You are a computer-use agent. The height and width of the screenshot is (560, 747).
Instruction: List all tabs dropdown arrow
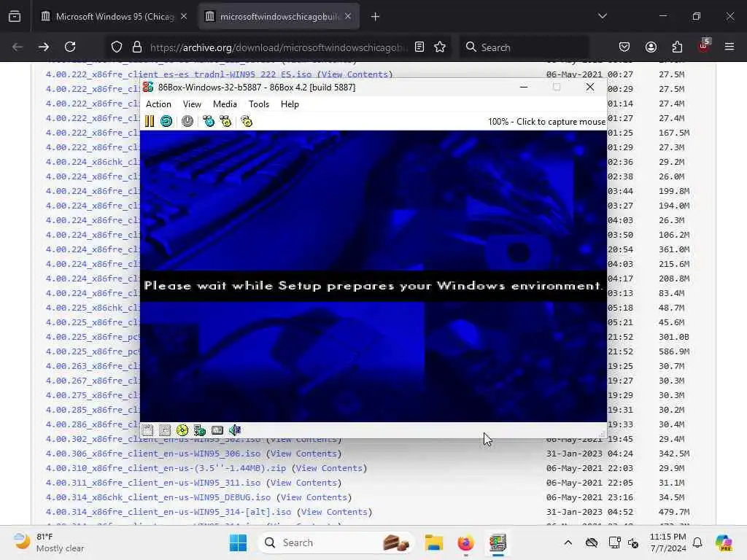coord(603,16)
